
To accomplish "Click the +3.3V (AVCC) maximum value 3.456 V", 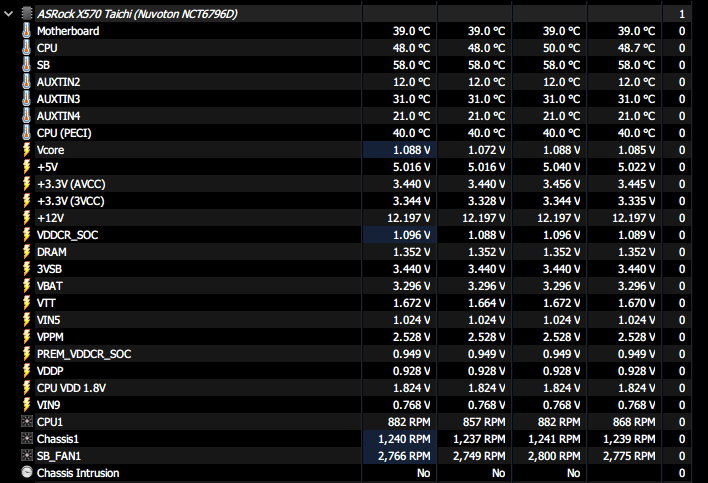I will click(x=561, y=184).
